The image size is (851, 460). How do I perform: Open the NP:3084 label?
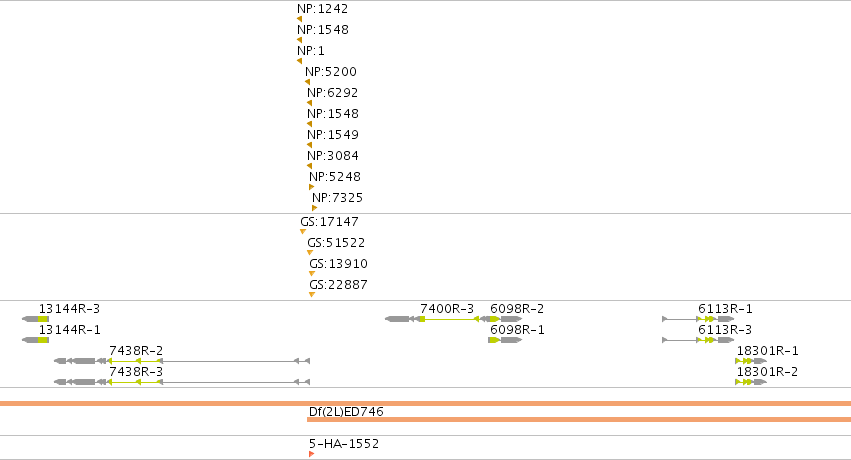tap(333, 156)
